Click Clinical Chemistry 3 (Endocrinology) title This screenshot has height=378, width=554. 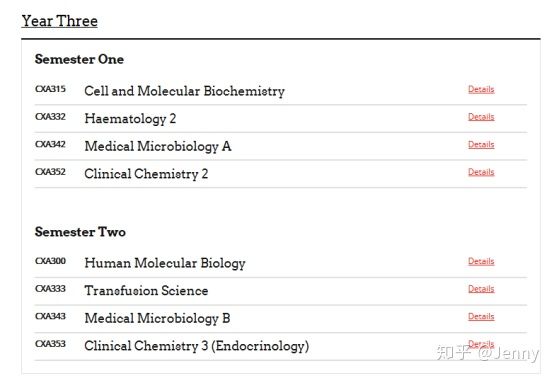pos(196,346)
